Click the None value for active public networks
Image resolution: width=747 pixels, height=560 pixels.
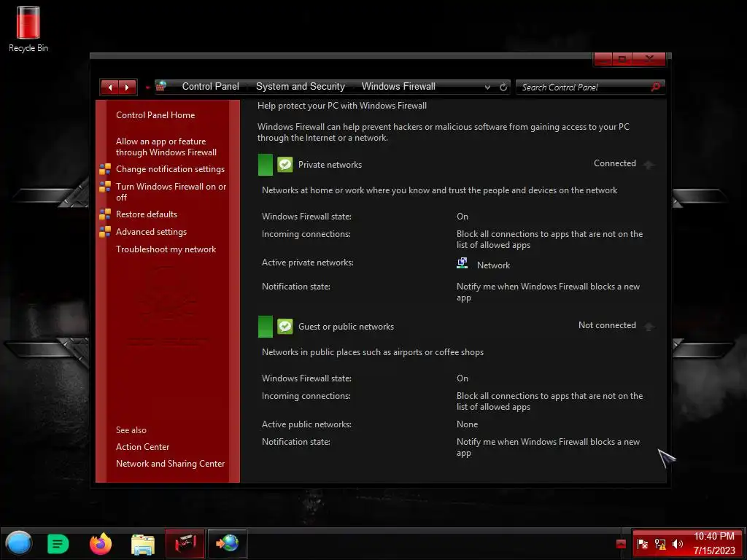point(467,424)
